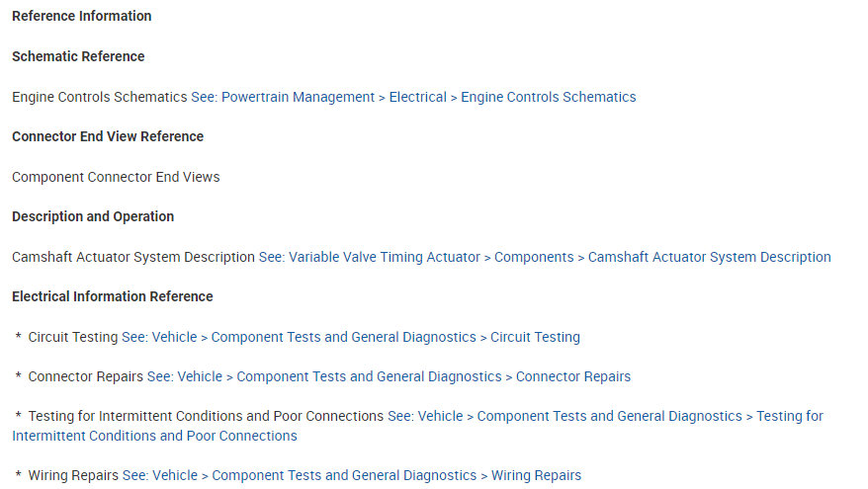Click the 'Electrical Information Reference' heading
This screenshot has height=489, width=868.
pyautogui.click(x=113, y=296)
